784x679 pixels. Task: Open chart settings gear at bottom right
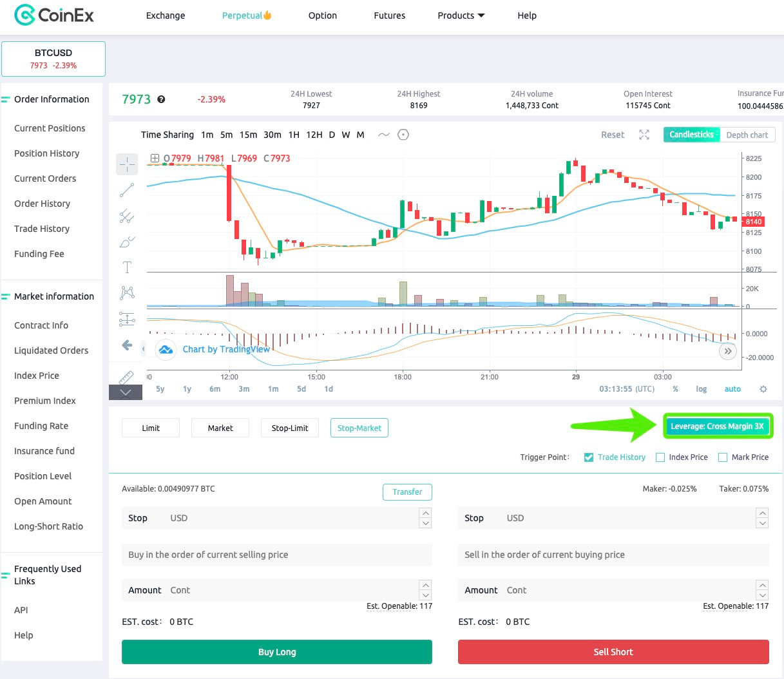(x=763, y=389)
